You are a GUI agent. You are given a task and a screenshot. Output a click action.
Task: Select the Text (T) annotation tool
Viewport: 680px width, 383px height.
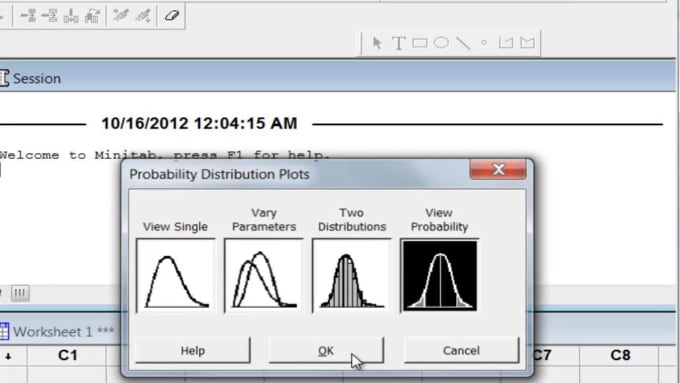(399, 43)
